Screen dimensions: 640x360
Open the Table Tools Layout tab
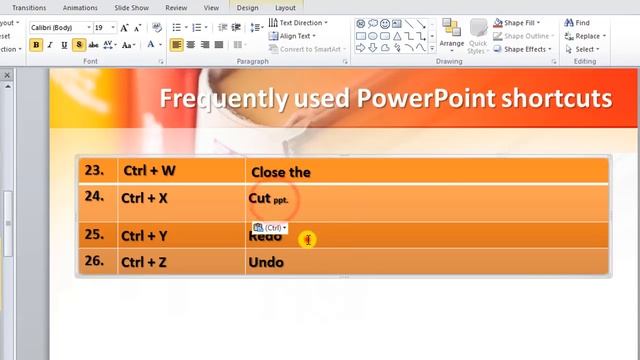point(285,8)
